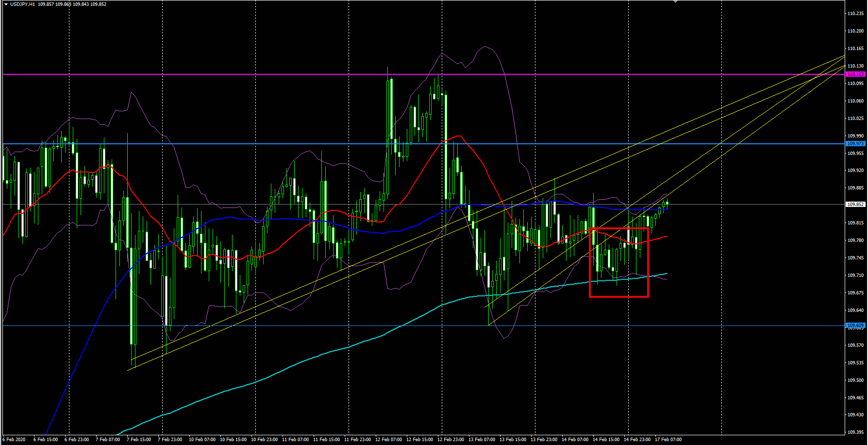Click the 109.780 price scale value
The width and height of the screenshot is (868, 445).
point(855,240)
